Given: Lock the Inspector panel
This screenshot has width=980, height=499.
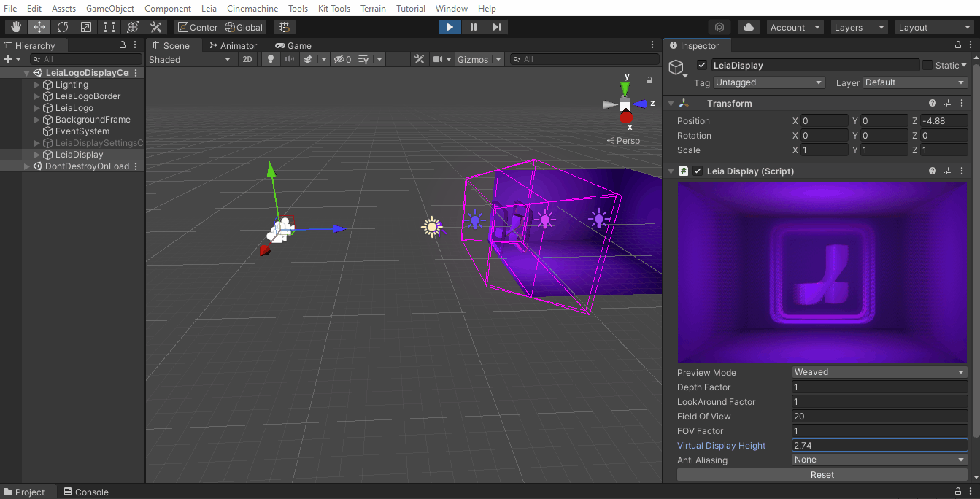Looking at the screenshot, I should point(958,45).
